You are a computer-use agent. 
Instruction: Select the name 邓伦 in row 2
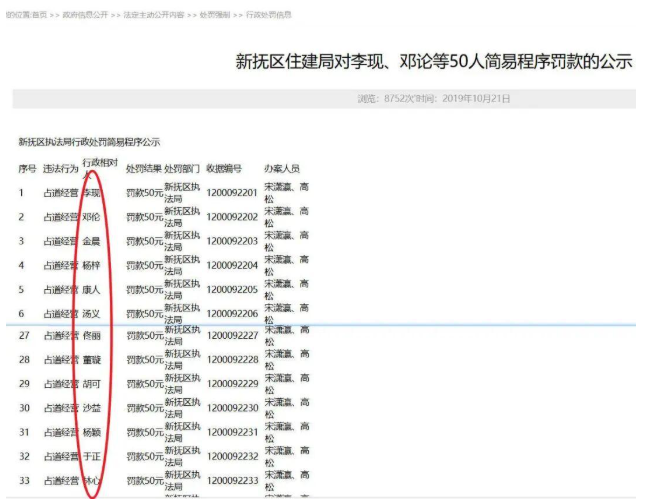click(x=91, y=217)
